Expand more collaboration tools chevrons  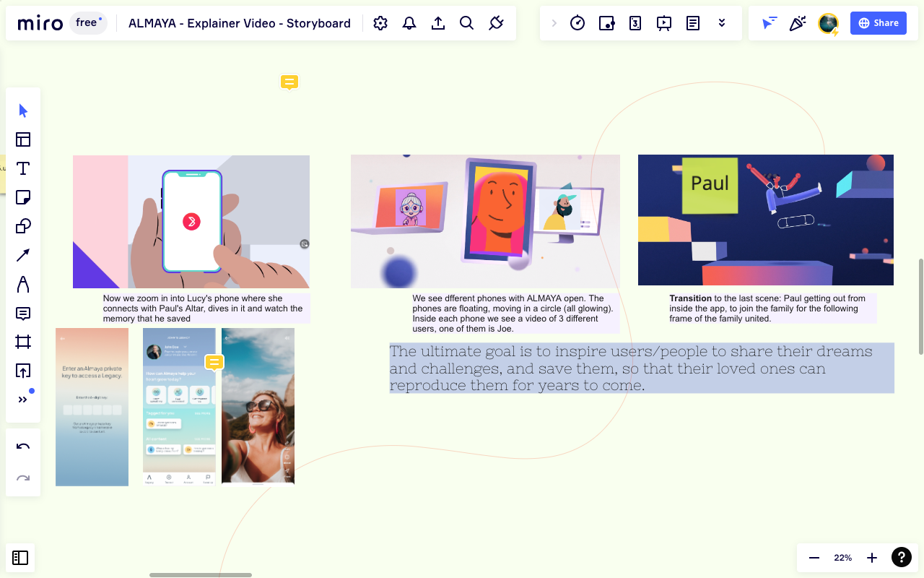tap(722, 23)
